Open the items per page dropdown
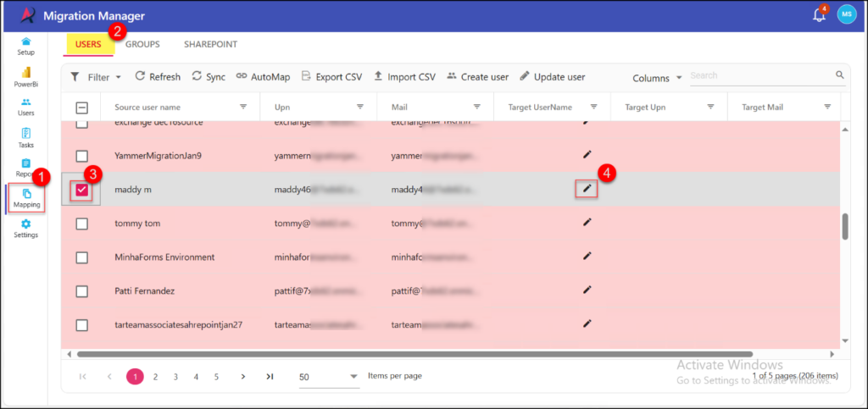 (329, 377)
